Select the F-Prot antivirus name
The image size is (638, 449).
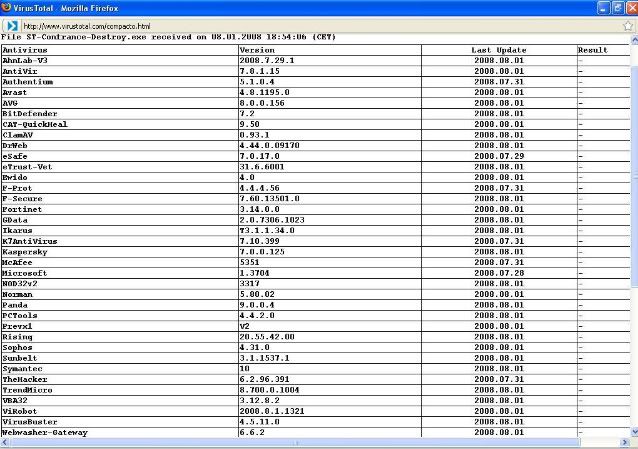click(x=17, y=188)
